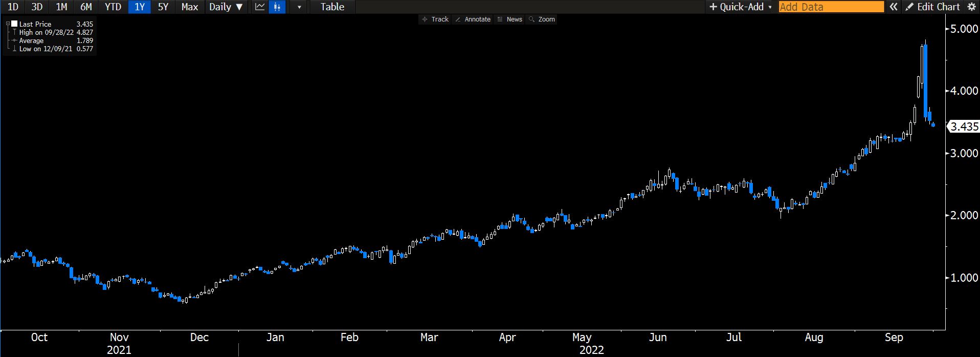Open chart settings gear icon
The height and width of the screenshot is (357, 980).
click(972, 7)
